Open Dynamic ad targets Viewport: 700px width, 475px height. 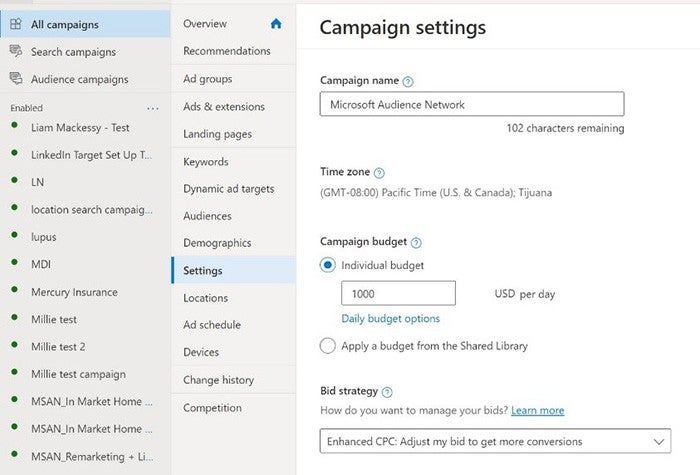pyautogui.click(x=229, y=189)
